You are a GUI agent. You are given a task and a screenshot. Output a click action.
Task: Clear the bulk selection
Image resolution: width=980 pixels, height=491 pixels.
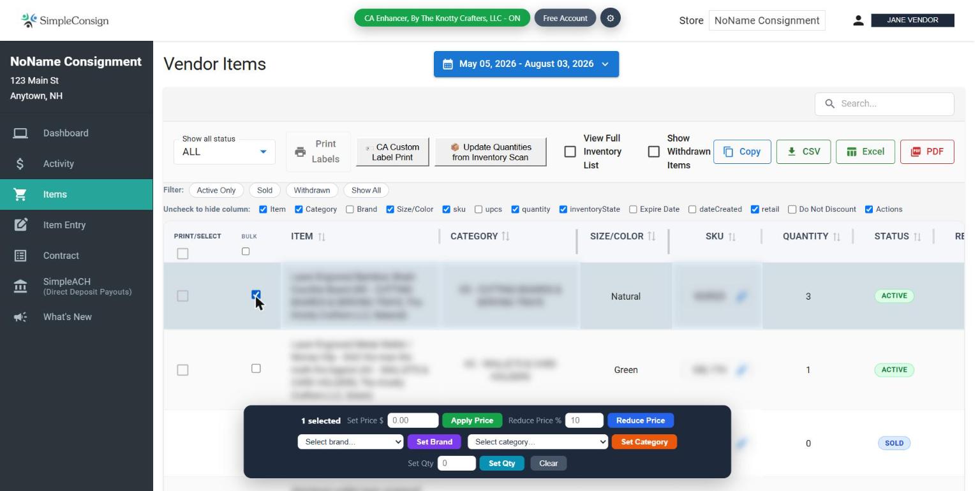(549, 464)
